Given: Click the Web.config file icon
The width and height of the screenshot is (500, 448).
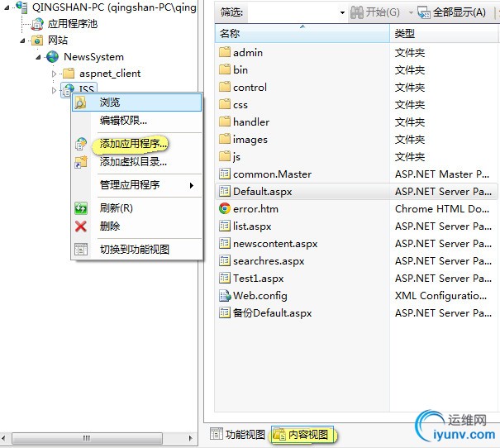Looking at the screenshot, I should pos(225,296).
